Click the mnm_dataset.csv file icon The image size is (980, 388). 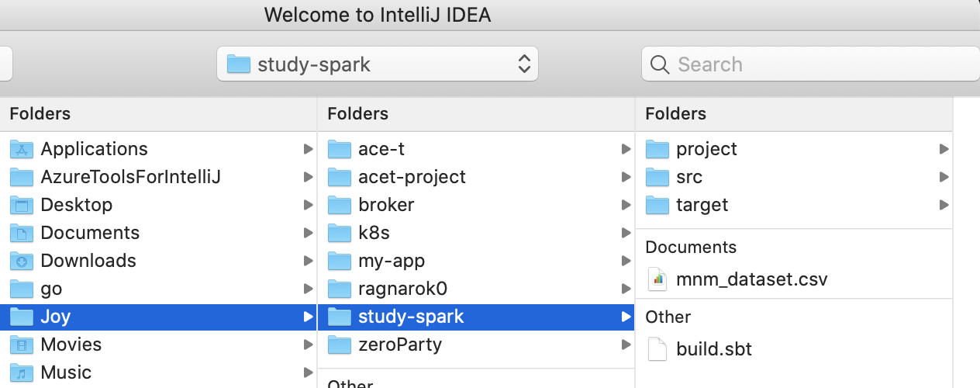pos(657,279)
